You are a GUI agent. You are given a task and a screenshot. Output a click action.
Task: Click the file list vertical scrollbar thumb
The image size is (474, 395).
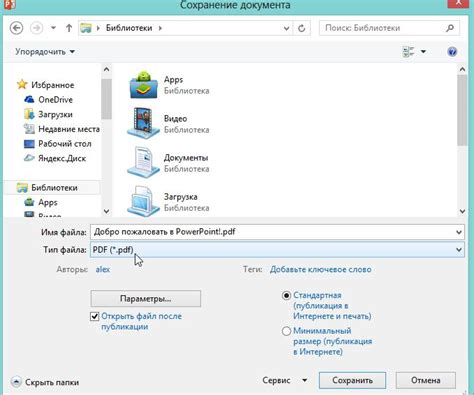click(x=462, y=110)
